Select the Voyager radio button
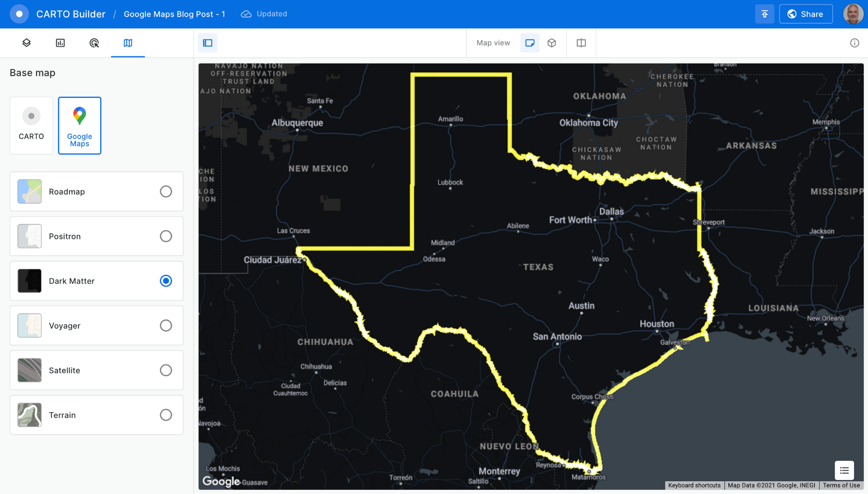The width and height of the screenshot is (868, 494). [x=166, y=325]
